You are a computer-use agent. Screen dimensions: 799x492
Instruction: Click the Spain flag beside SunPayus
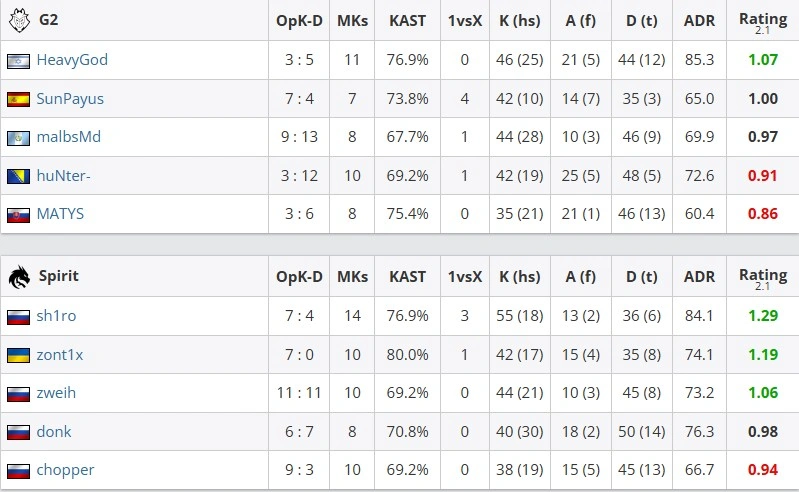[x=18, y=99]
